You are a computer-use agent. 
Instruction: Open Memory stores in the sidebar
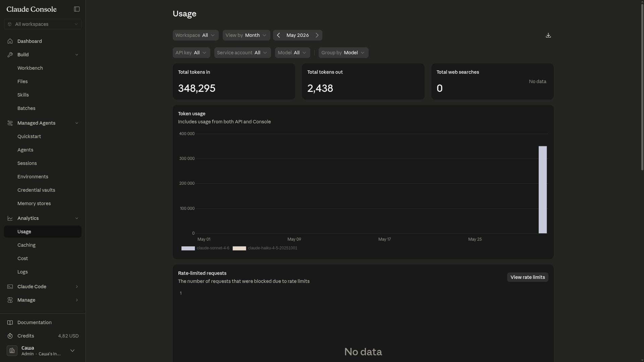(43, 203)
